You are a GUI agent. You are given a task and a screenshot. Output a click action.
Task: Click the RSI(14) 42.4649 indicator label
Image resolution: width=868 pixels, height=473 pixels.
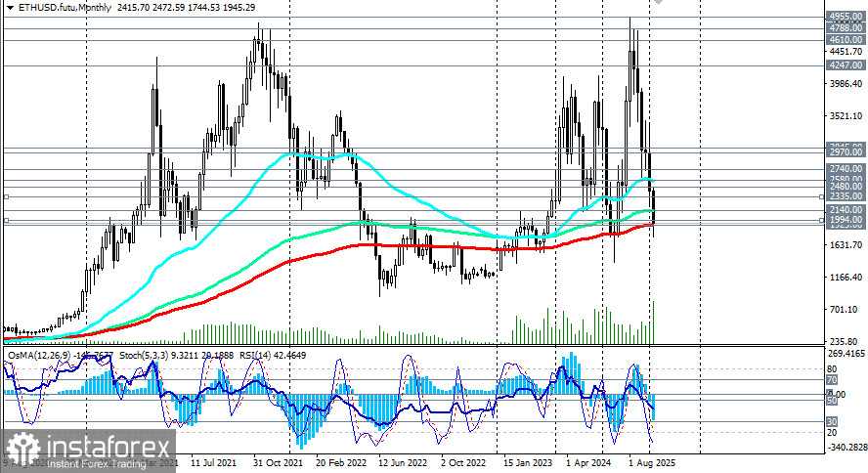tap(273, 355)
